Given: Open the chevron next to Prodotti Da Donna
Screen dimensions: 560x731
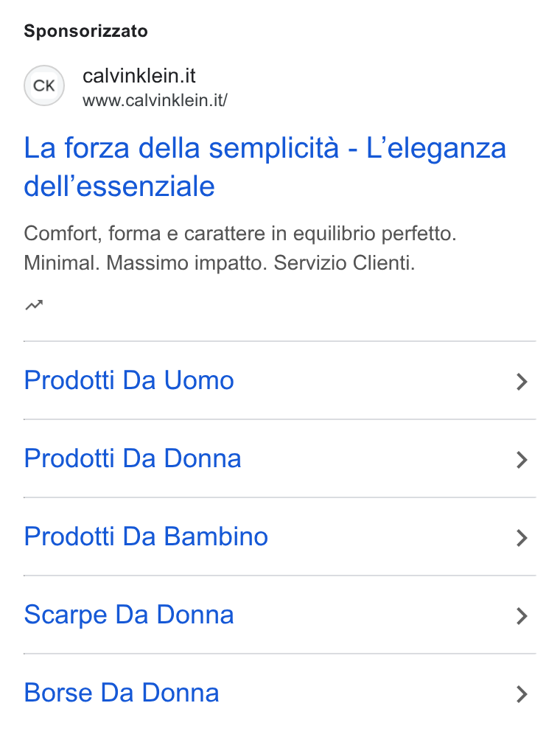Looking at the screenshot, I should [x=522, y=460].
